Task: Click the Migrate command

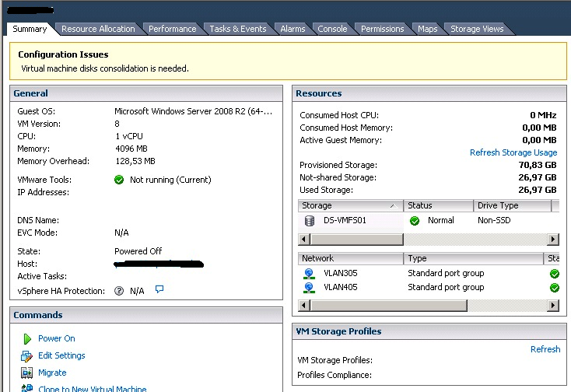Action: pyautogui.click(x=52, y=373)
